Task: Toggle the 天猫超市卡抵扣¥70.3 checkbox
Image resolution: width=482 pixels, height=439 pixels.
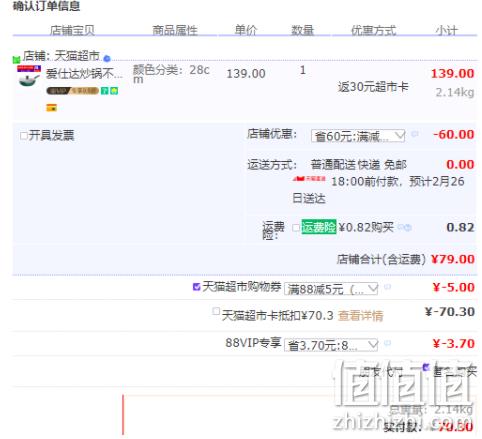Action: [216, 311]
